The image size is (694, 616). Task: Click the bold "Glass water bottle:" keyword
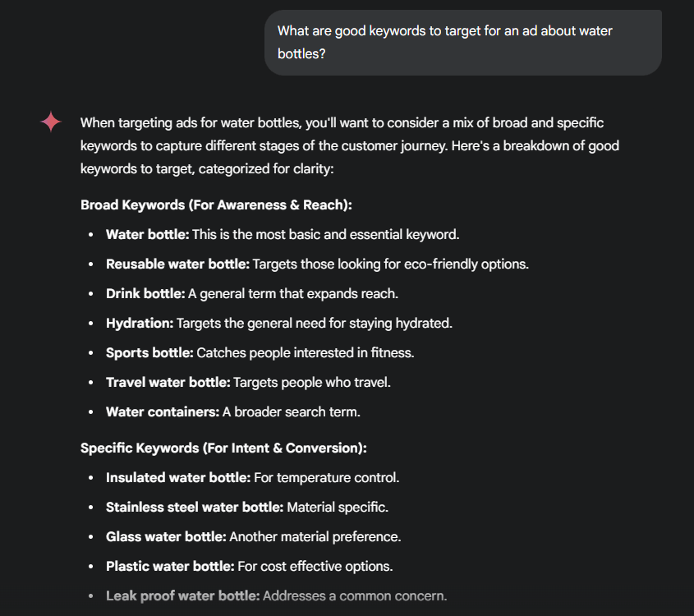point(166,536)
